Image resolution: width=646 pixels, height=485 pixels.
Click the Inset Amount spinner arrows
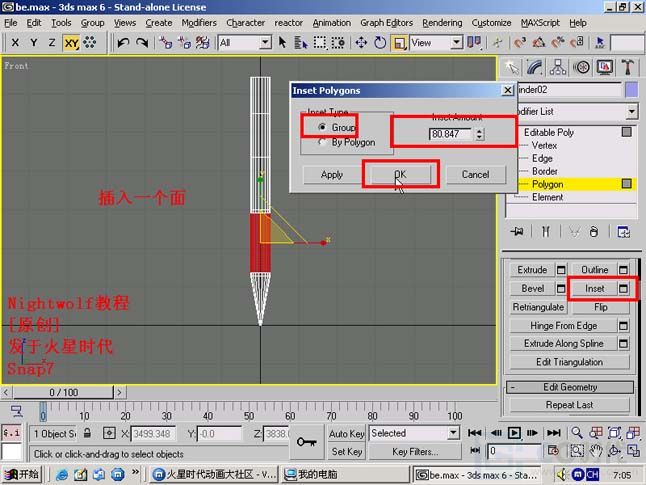pos(479,134)
